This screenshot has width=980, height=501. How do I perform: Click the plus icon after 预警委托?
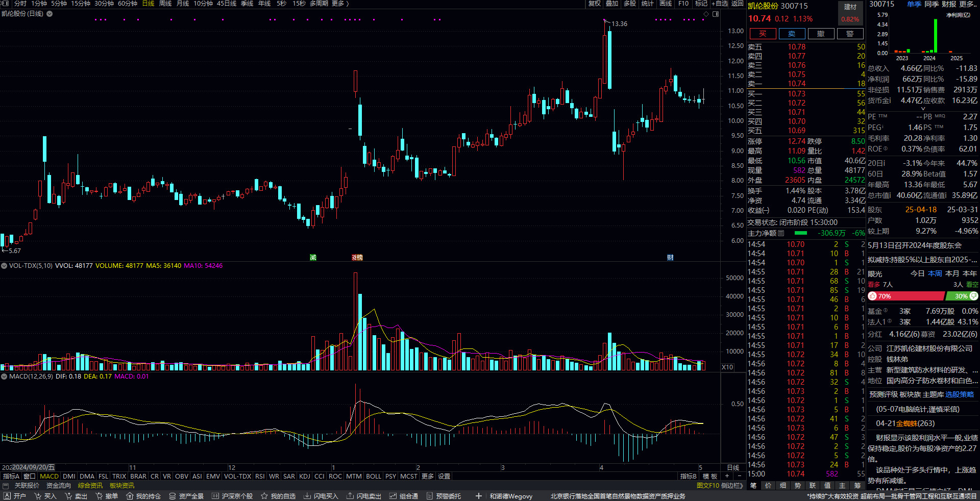point(478,496)
